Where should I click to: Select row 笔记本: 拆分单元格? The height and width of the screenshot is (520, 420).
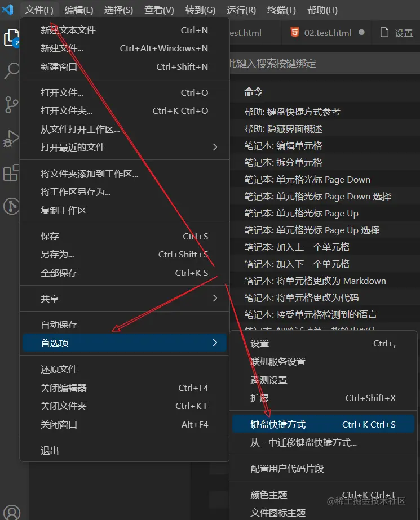[325, 162]
